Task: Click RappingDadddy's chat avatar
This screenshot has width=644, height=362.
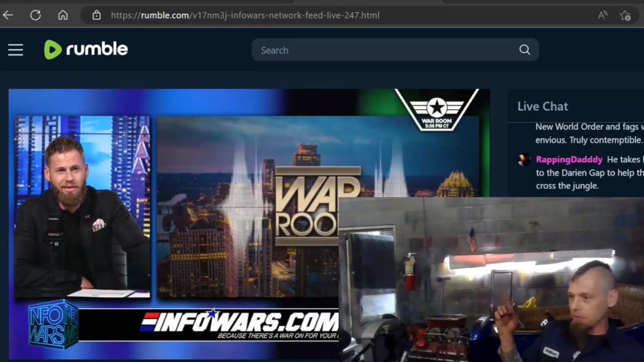Action: coord(524,160)
